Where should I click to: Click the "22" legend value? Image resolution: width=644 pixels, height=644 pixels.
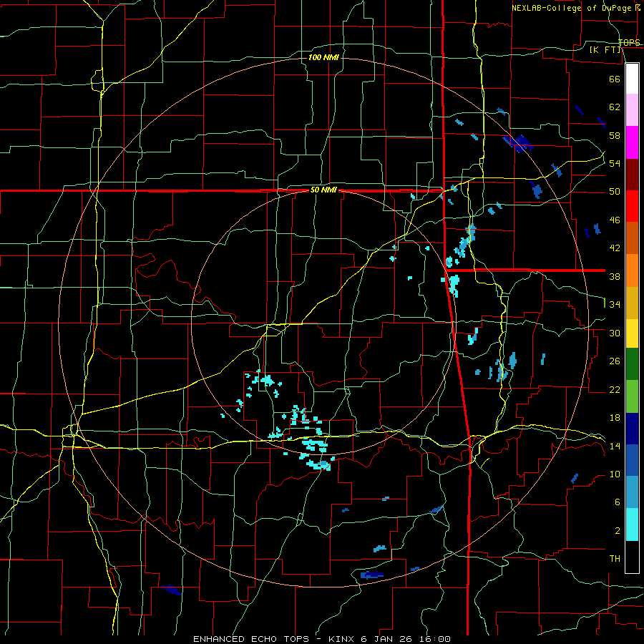[x=615, y=390]
